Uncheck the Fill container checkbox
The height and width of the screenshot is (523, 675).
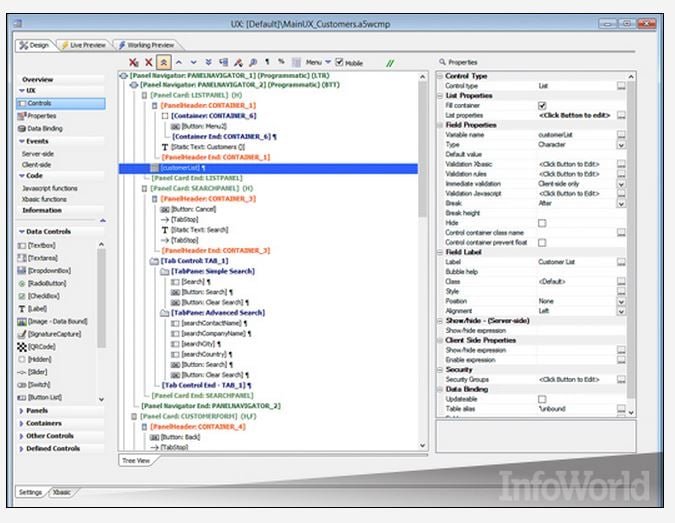pos(541,105)
